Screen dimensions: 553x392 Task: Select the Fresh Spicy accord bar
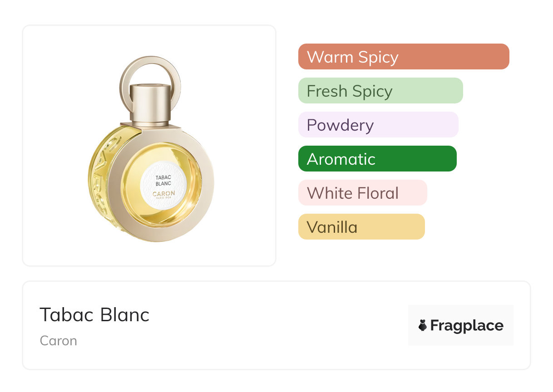[380, 91]
